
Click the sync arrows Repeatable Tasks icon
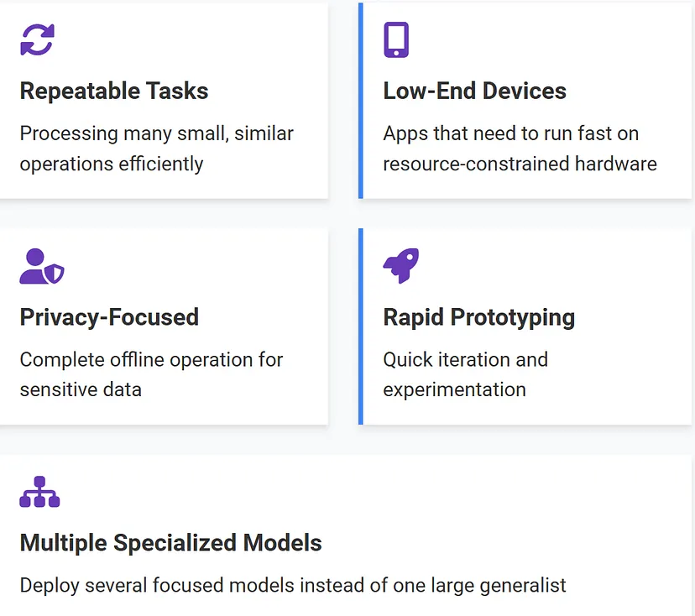(37, 40)
